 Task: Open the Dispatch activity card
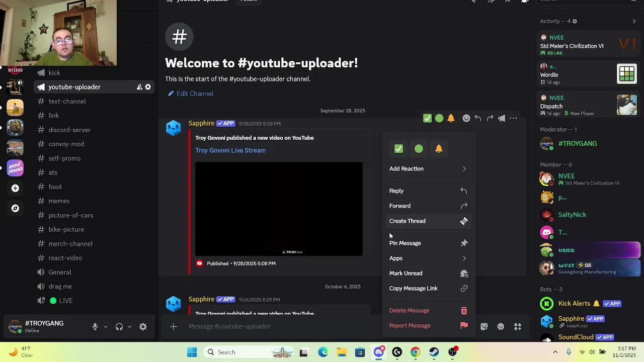tap(588, 105)
